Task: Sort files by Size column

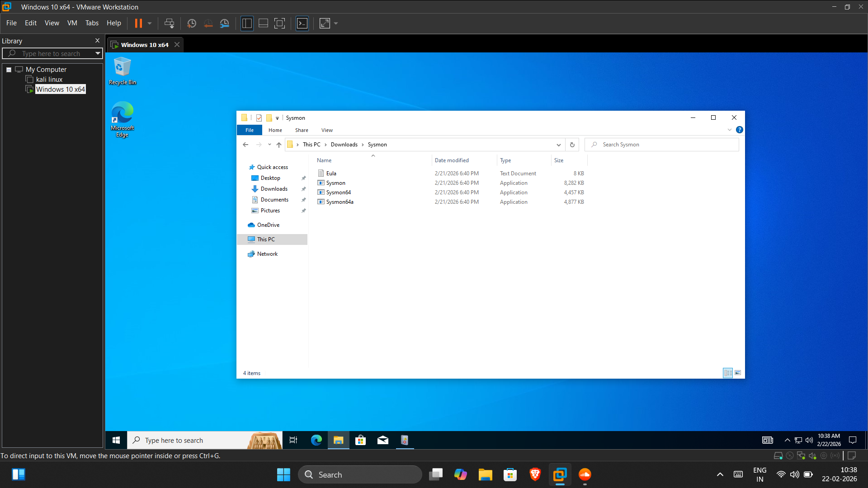Action: [x=569, y=160]
